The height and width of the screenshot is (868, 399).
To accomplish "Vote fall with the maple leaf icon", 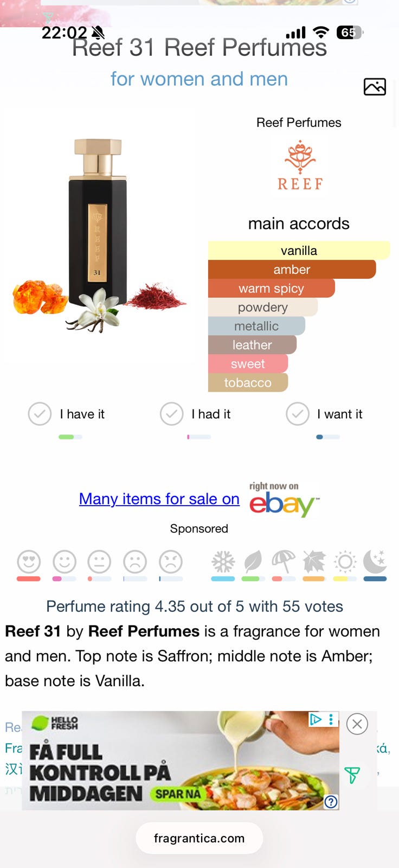I will click(x=314, y=562).
